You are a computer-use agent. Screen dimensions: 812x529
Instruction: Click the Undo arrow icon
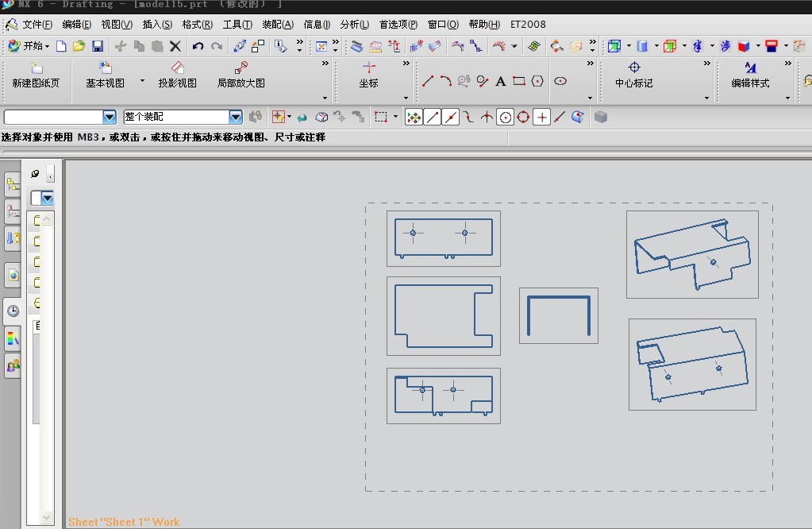(x=198, y=46)
